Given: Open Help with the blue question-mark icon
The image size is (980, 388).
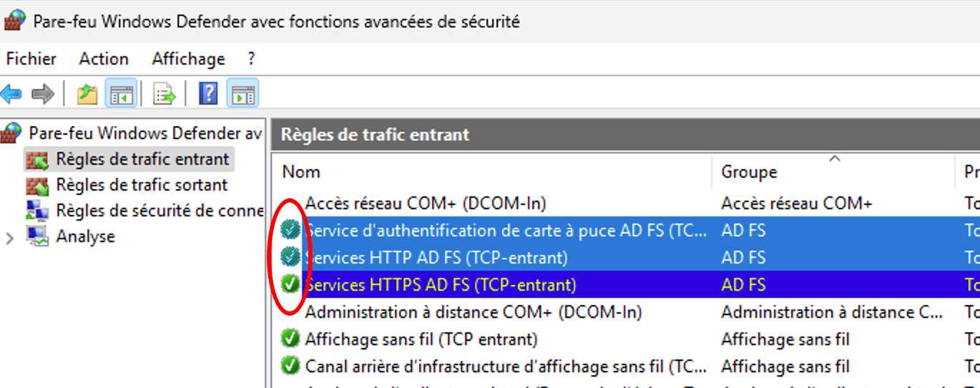Looking at the screenshot, I should 208,94.
